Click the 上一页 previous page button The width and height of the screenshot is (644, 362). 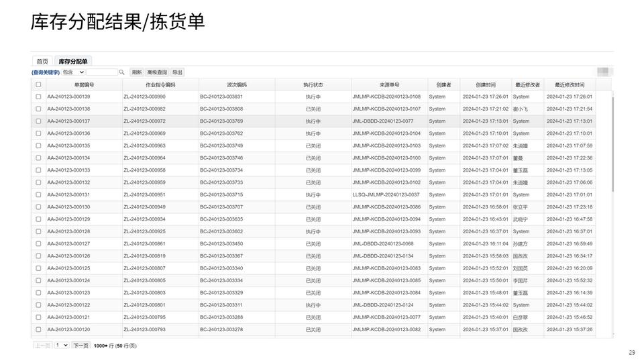[42, 345]
